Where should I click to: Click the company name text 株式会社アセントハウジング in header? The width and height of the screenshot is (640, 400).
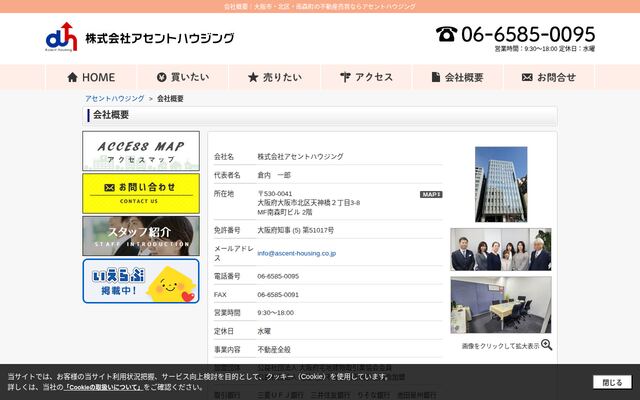click(160, 38)
